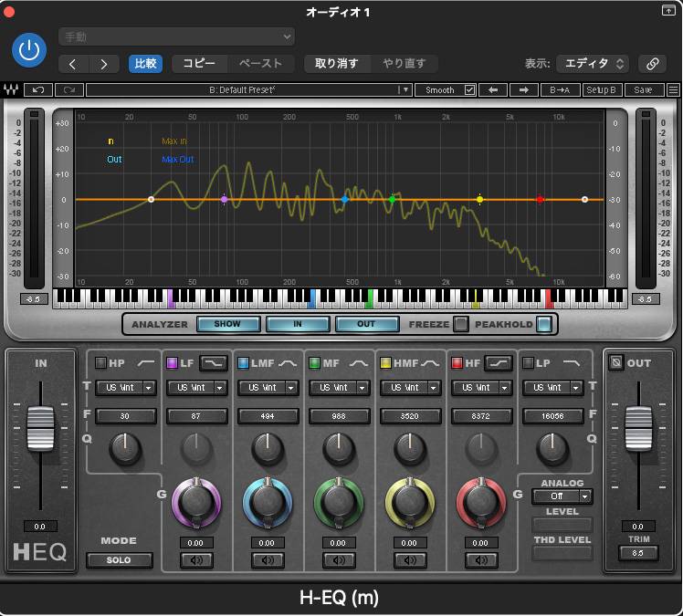Viewport: 683px width, 616px height.
Task: Click the OUT level fader handle
Action: pos(638,428)
